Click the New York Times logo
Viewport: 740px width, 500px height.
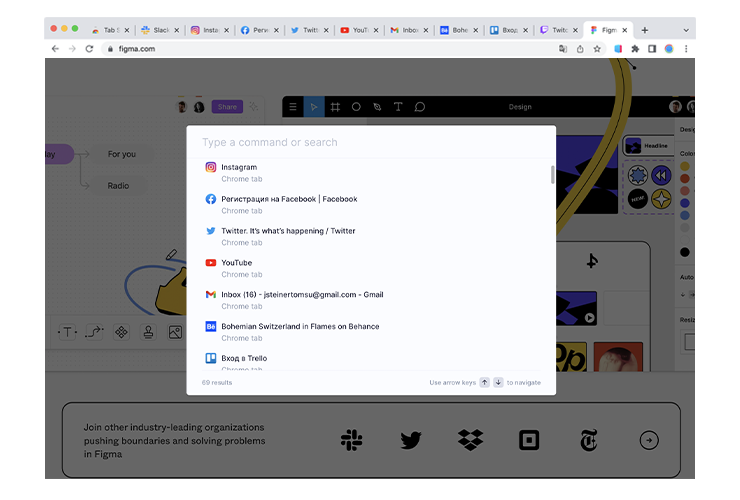click(588, 440)
